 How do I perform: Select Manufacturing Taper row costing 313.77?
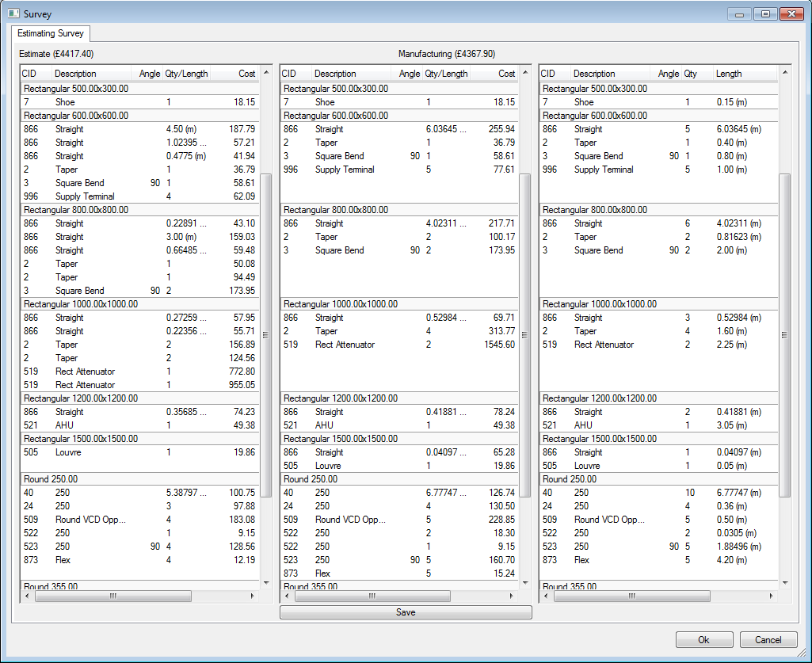pos(399,331)
